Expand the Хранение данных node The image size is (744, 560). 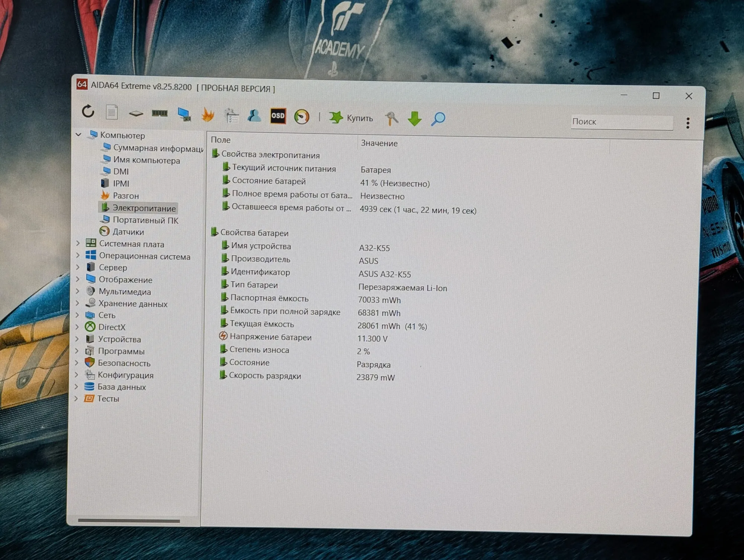coord(77,303)
